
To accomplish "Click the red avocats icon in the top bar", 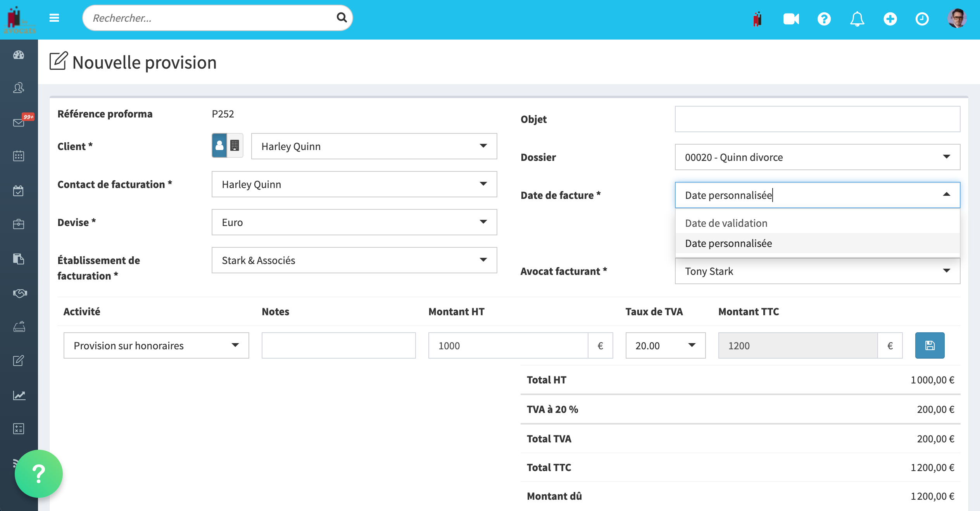I will (x=757, y=19).
